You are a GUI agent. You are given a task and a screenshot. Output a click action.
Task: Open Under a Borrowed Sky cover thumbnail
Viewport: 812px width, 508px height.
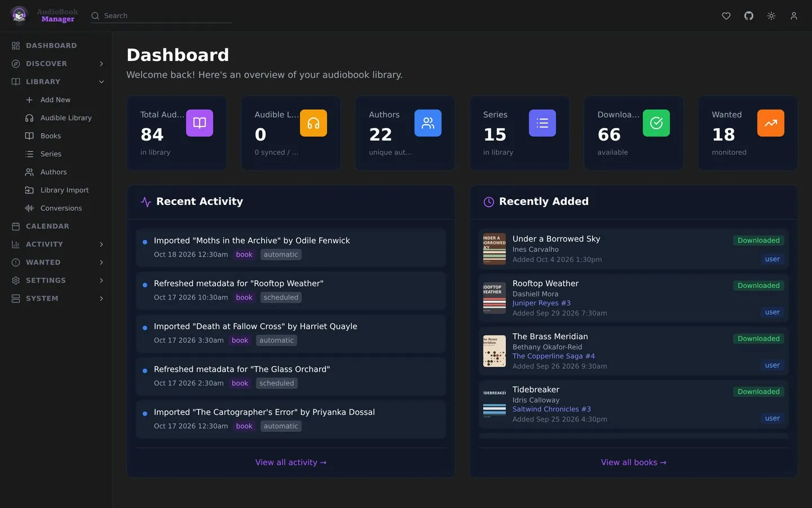click(495, 249)
